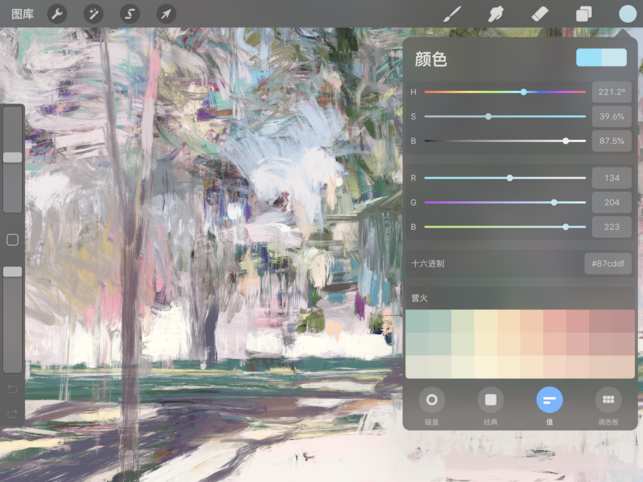This screenshot has width=643, height=482.
Task: Pick the salmon pink swatch in palette's top row
Action: pyautogui.click(x=555, y=321)
